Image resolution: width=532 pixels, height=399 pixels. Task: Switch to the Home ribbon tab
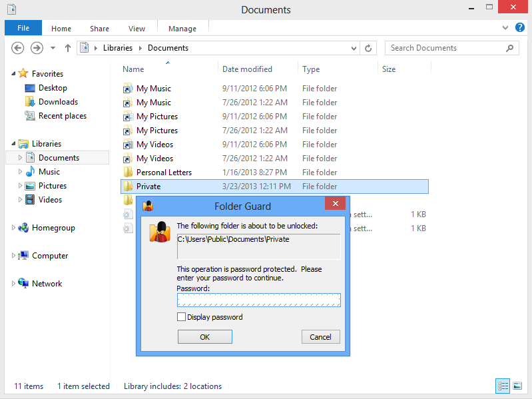click(61, 29)
